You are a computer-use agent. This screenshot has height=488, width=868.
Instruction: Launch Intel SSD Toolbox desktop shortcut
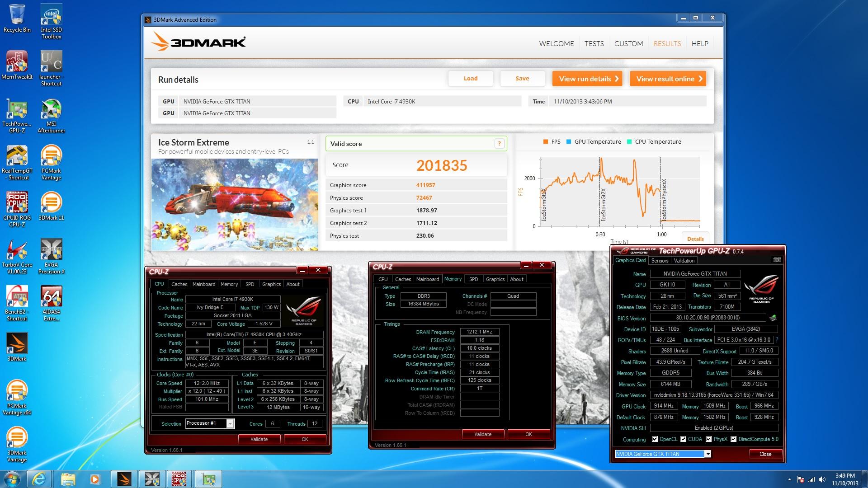pyautogui.click(x=51, y=21)
